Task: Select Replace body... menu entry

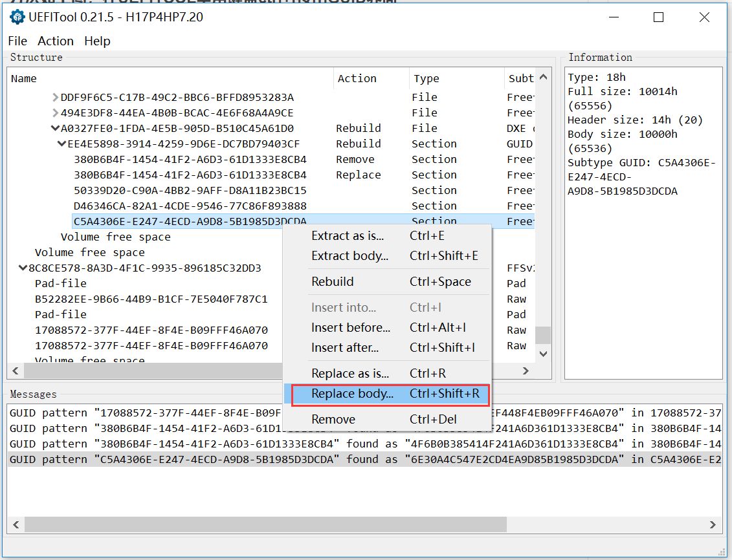Action: click(x=388, y=394)
